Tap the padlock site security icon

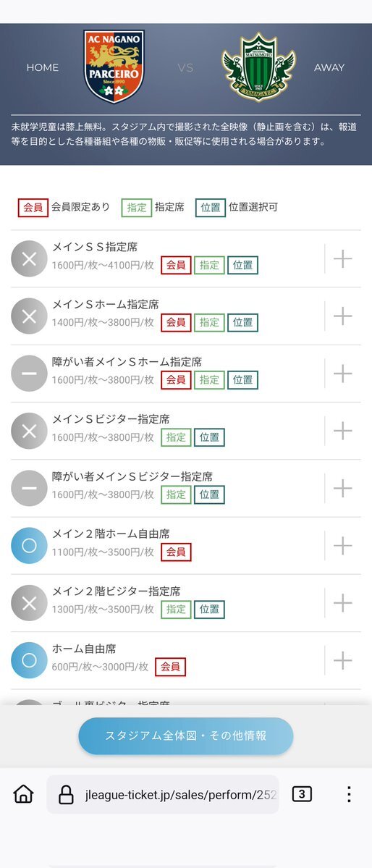point(66,795)
